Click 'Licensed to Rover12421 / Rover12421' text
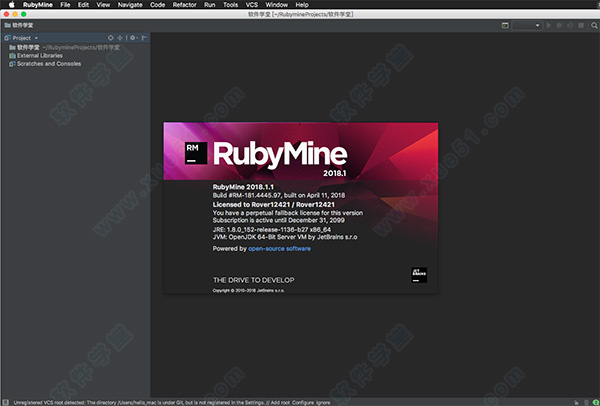Screen dimensions: 600x406 click(x=274, y=205)
